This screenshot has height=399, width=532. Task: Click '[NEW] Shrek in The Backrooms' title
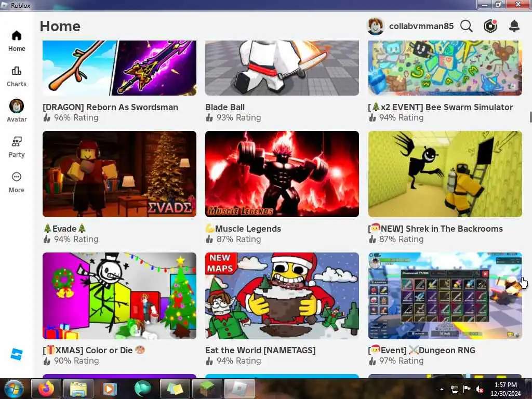click(436, 229)
